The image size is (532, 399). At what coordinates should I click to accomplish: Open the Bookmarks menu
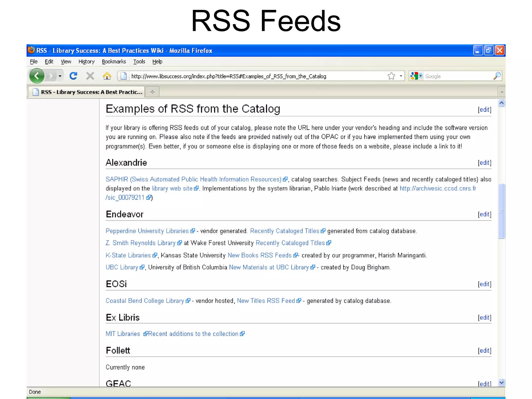pyautogui.click(x=114, y=62)
